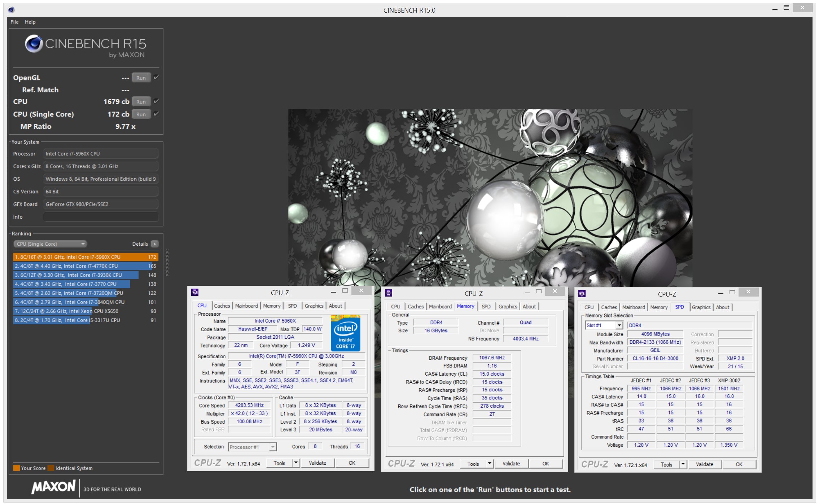Switch to Mainboard tab in first CPU-Z window
819x504 pixels.
(246, 306)
